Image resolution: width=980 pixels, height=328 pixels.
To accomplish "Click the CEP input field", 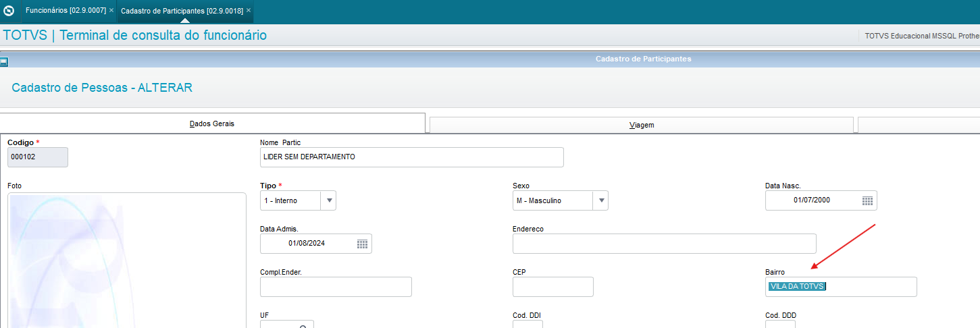I will tap(553, 287).
